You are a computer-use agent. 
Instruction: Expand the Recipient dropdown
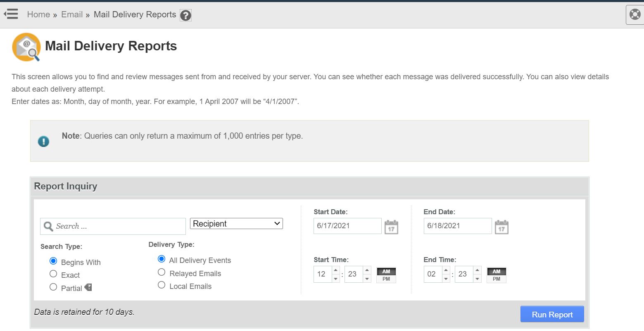[x=236, y=224]
